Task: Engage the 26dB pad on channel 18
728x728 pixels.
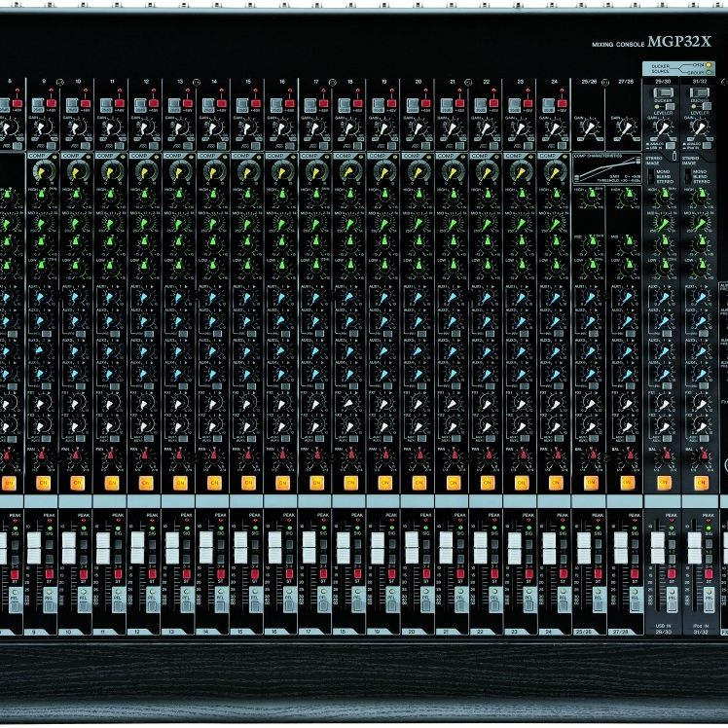Action: point(346,104)
